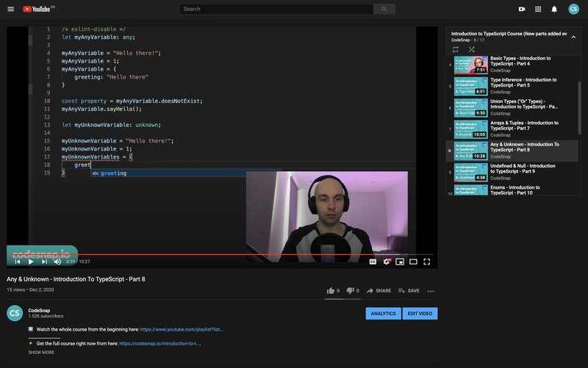Open Type Inference Part 5 thumbnail

[470, 86]
